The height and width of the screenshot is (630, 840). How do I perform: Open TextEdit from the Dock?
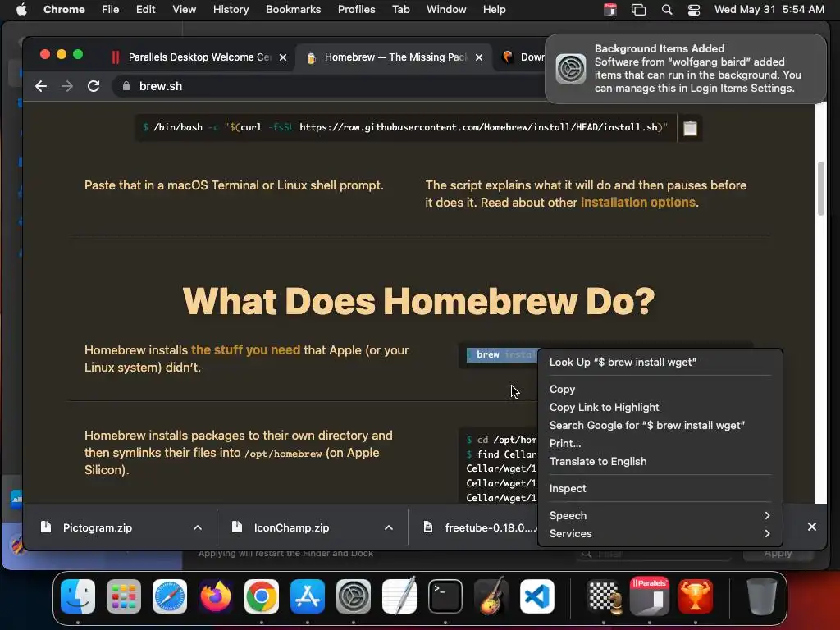coord(399,596)
